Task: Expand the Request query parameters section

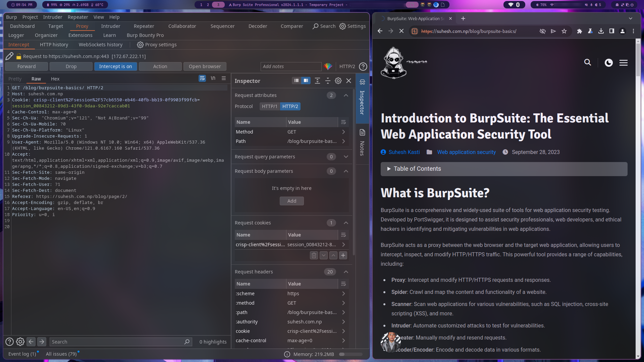Action: (346, 157)
